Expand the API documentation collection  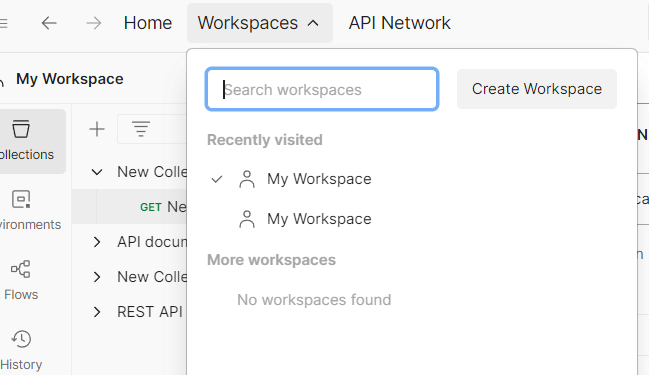pos(97,242)
